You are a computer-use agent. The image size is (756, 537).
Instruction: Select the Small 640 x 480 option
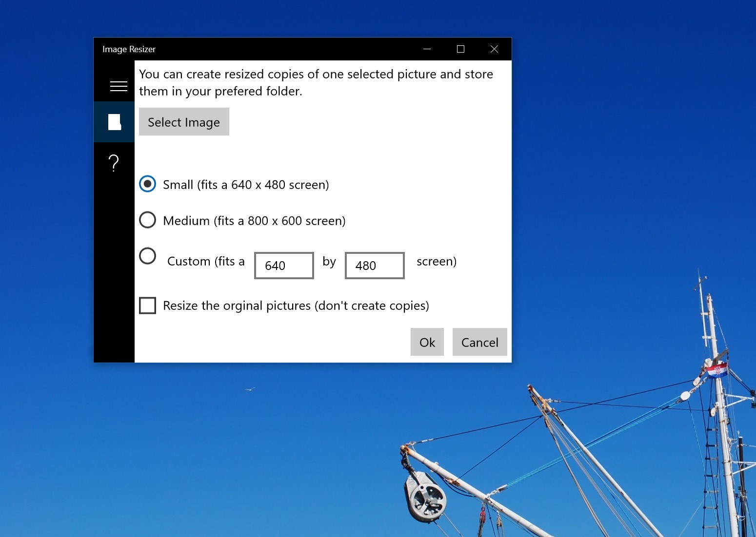click(x=147, y=184)
